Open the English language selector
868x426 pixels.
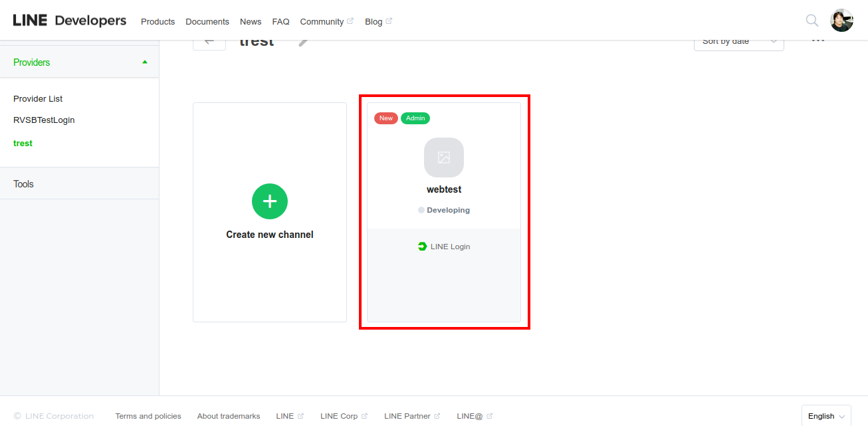coord(826,416)
